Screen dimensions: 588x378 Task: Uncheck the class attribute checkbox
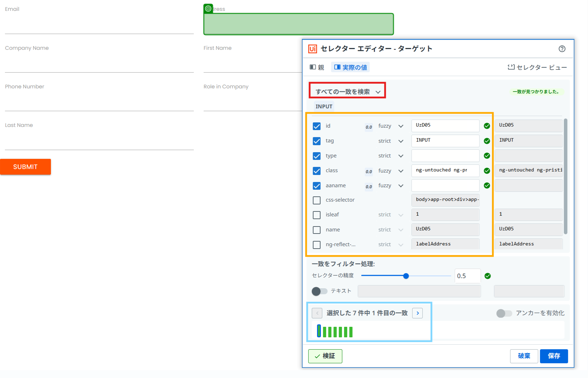pyautogui.click(x=317, y=171)
